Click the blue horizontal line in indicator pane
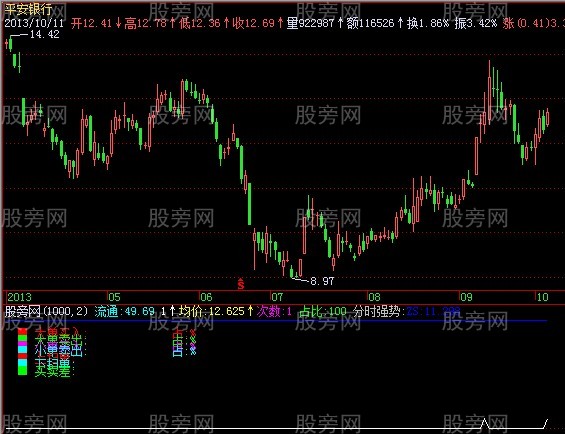 coord(276,320)
